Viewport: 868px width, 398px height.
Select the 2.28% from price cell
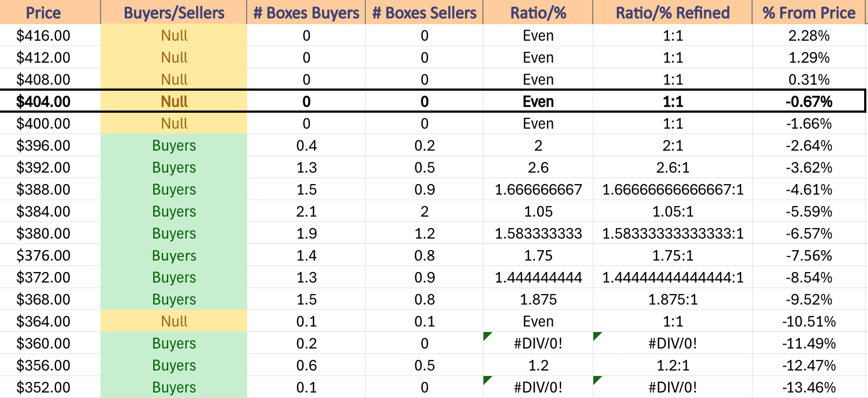809,36
